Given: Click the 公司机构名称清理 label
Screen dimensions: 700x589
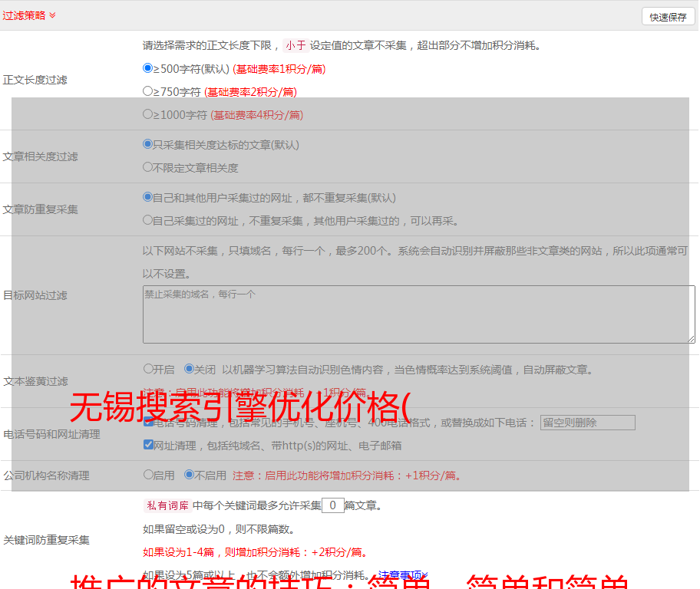Looking at the screenshot, I should (46, 475).
